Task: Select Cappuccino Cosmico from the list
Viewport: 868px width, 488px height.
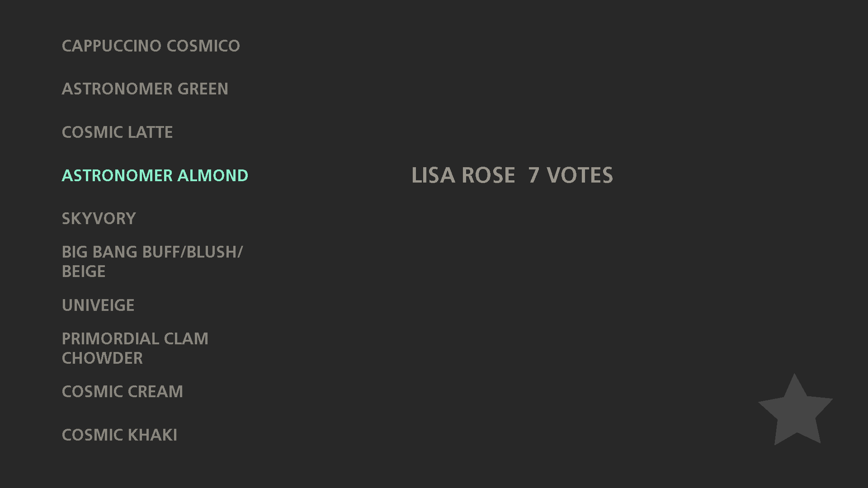Action: [x=151, y=46]
